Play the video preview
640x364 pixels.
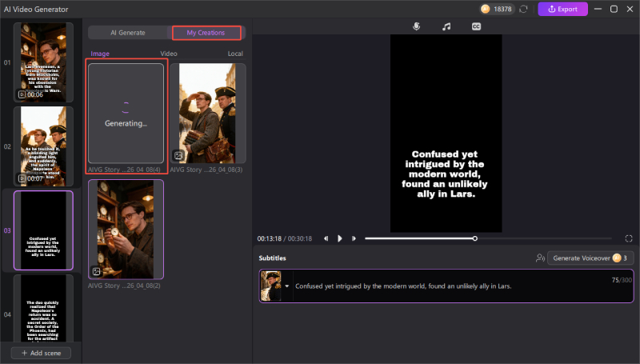(339, 238)
